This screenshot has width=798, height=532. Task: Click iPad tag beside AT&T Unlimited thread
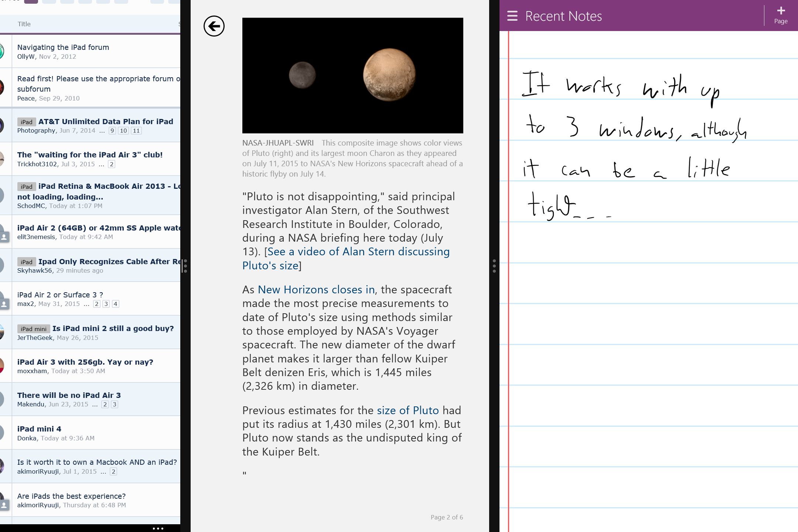pyautogui.click(x=27, y=122)
